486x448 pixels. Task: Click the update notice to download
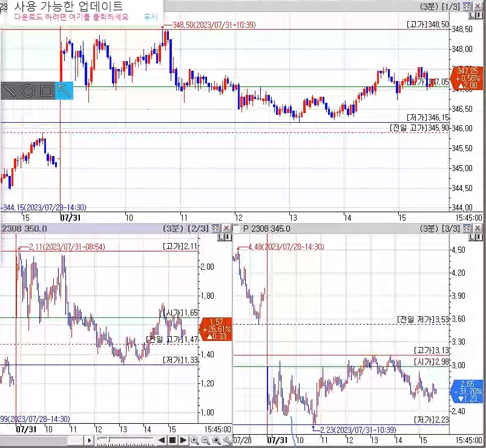(71, 17)
